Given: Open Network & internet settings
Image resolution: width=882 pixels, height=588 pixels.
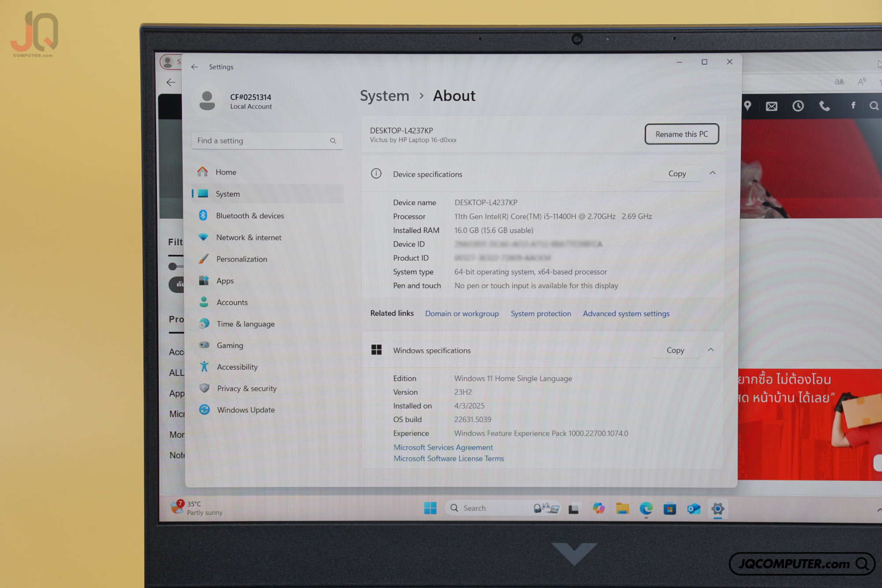Looking at the screenshot, I should tap(267, 237).
